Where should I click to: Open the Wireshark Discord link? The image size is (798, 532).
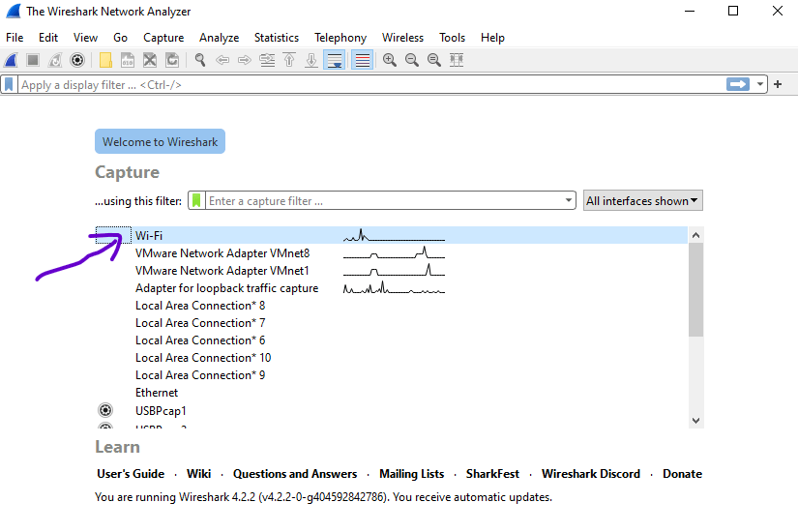pyautogui.click(x=591, y=474)
